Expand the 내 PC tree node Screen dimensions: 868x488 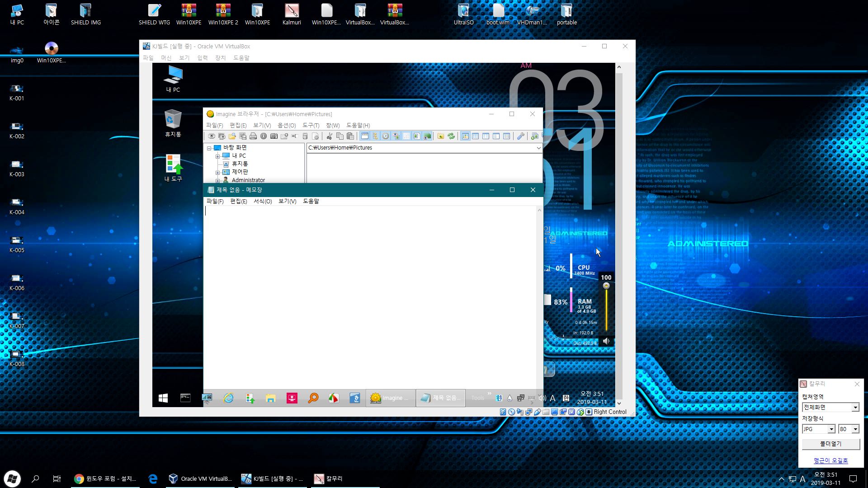(x=217, y=156)
